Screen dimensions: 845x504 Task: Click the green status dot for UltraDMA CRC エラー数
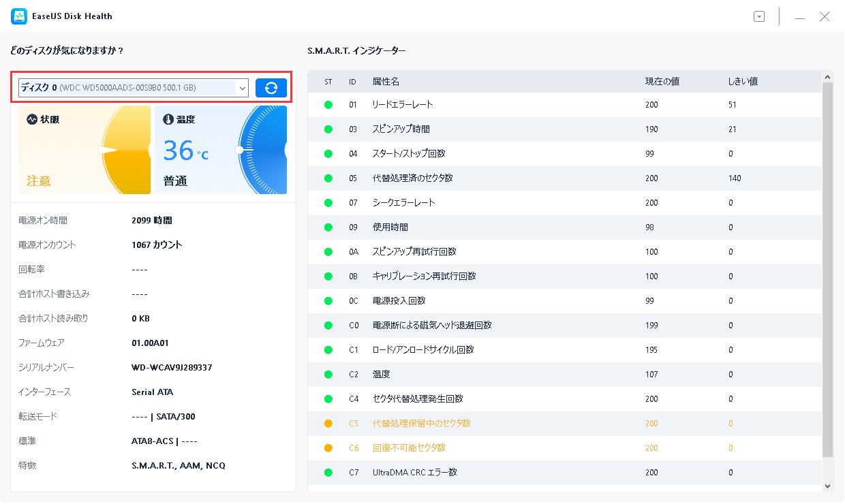(x=328, y=473)
